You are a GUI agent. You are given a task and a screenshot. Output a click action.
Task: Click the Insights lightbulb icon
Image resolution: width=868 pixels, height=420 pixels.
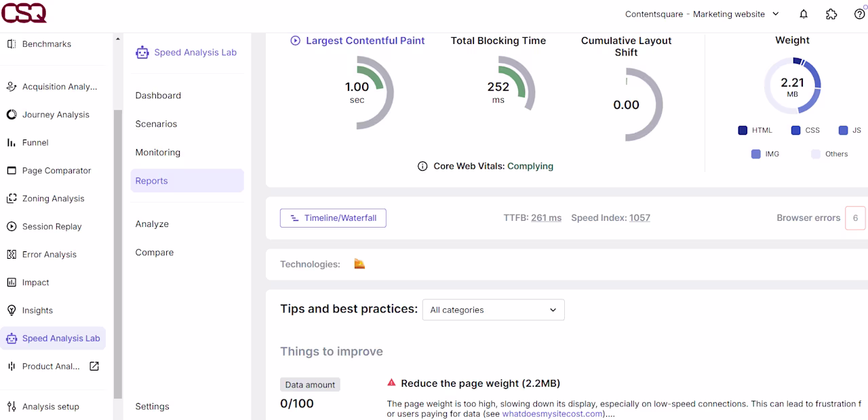pos(12,310)
